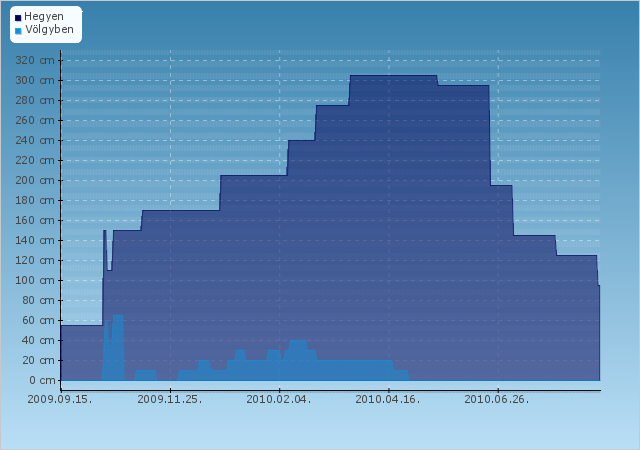Click the 2010.02.04. date label
This screenshot has height=450, width=640.
click(279, 399)
